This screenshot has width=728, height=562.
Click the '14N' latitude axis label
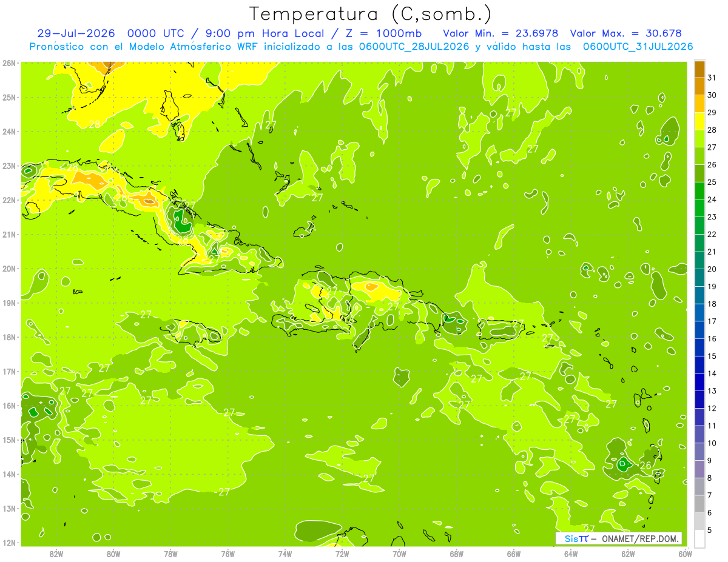click(8, 474)
